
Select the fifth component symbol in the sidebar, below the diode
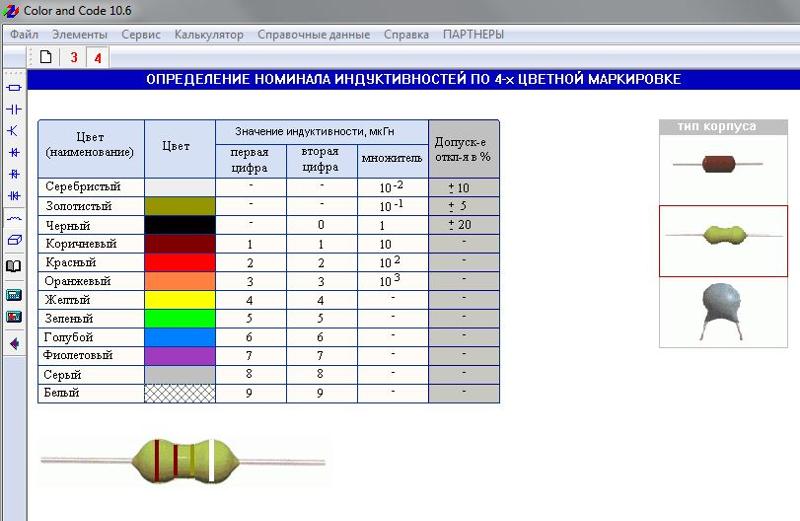pyautogui.click(x=14, y=174)
